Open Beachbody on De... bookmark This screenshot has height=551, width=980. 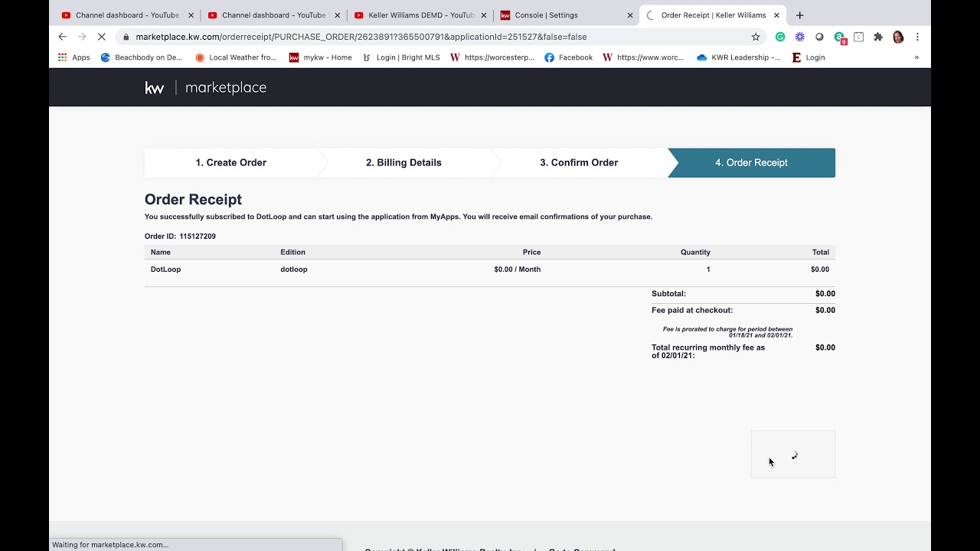(x=142, y=57)
